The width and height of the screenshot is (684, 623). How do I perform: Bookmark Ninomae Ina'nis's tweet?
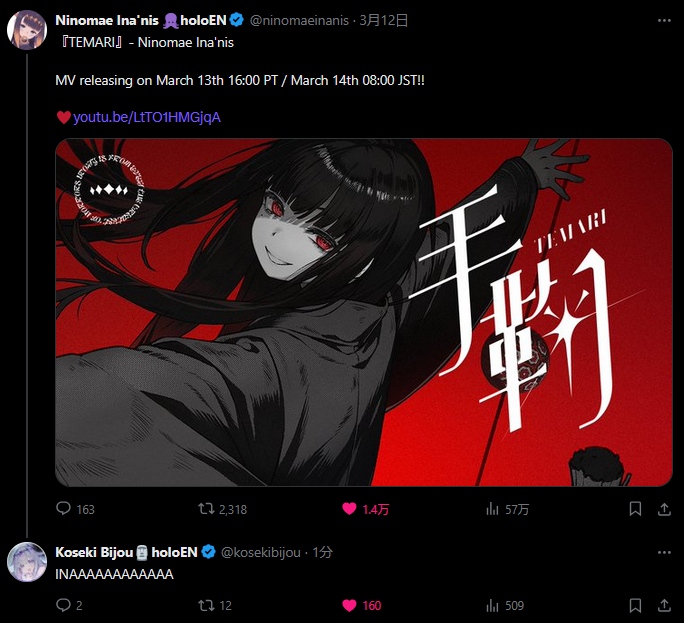(635, 509)
